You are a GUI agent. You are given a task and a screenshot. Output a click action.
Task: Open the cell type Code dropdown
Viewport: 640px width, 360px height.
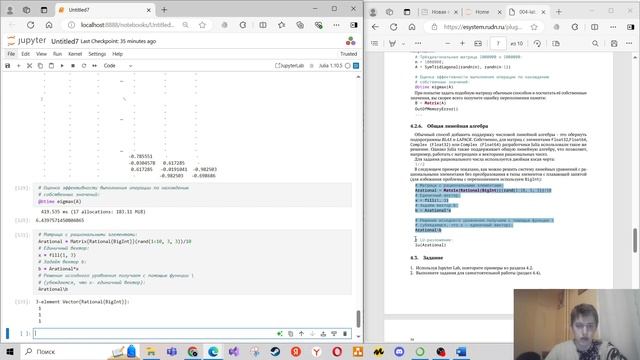[118, 65]
